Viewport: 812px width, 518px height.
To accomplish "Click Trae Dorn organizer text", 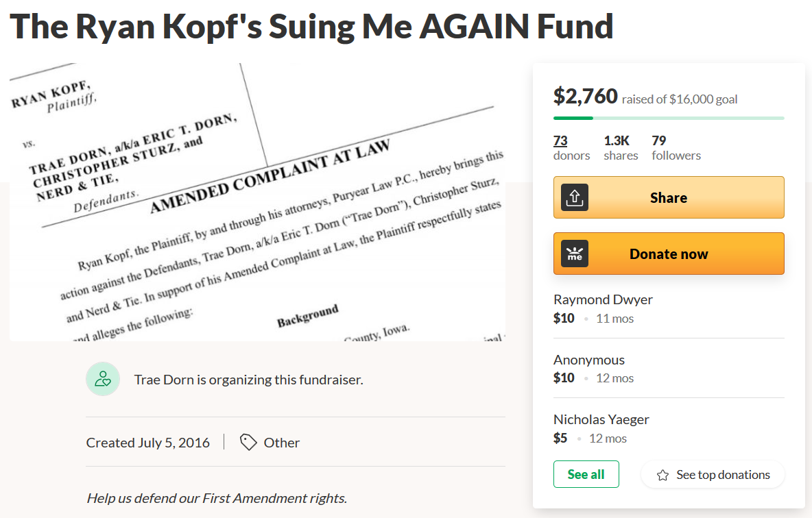I will 248,380.
